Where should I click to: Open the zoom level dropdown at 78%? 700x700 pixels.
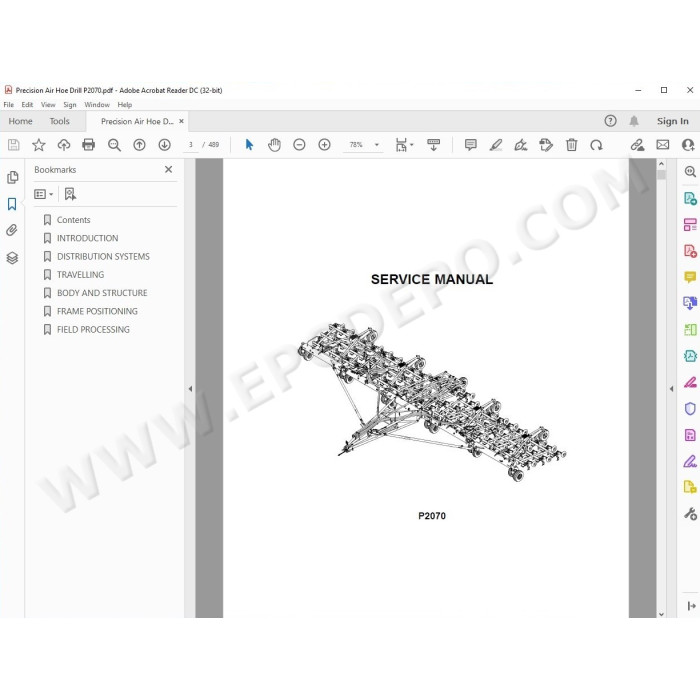[377, 145]
